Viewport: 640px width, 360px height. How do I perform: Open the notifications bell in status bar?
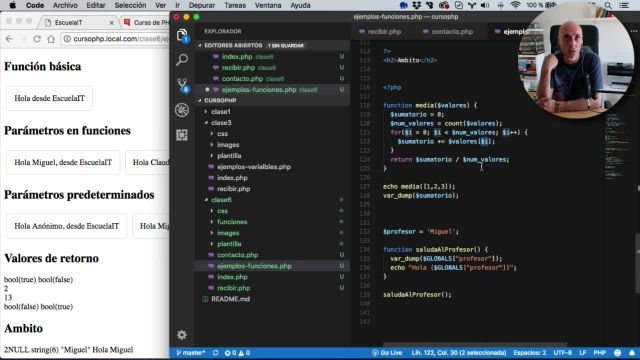(631, 353)
